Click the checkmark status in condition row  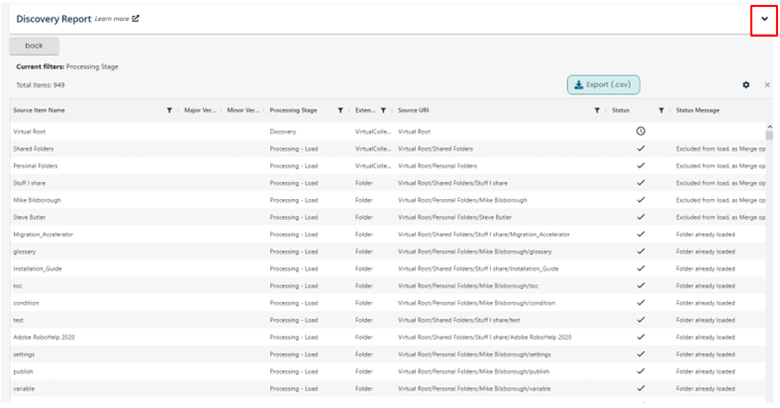tap(641, 303)
